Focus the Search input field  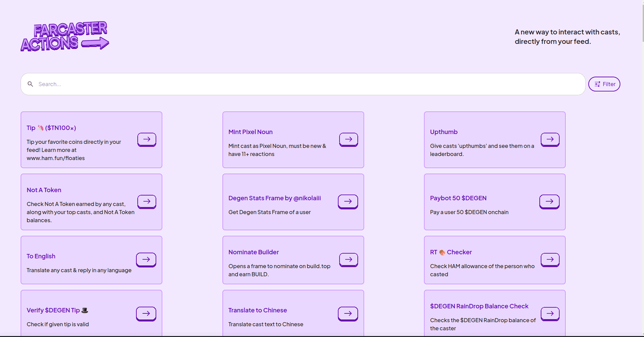pos(303,84)
